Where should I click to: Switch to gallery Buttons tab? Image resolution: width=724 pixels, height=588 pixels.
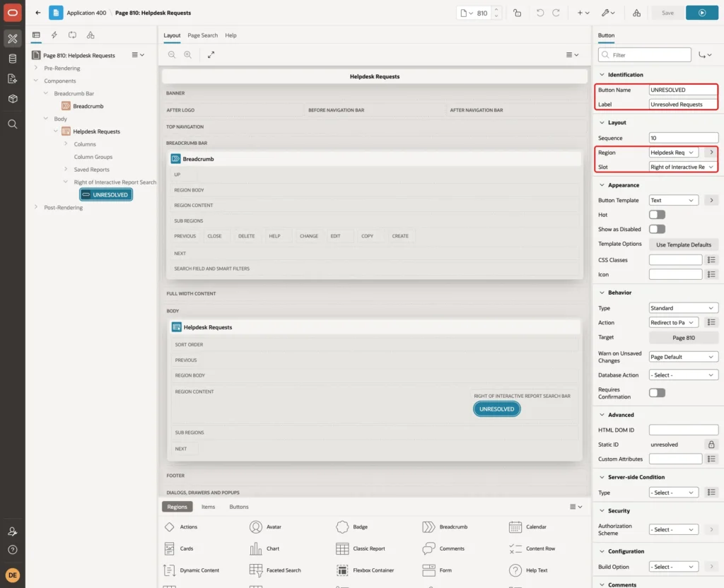pos(239,507)
